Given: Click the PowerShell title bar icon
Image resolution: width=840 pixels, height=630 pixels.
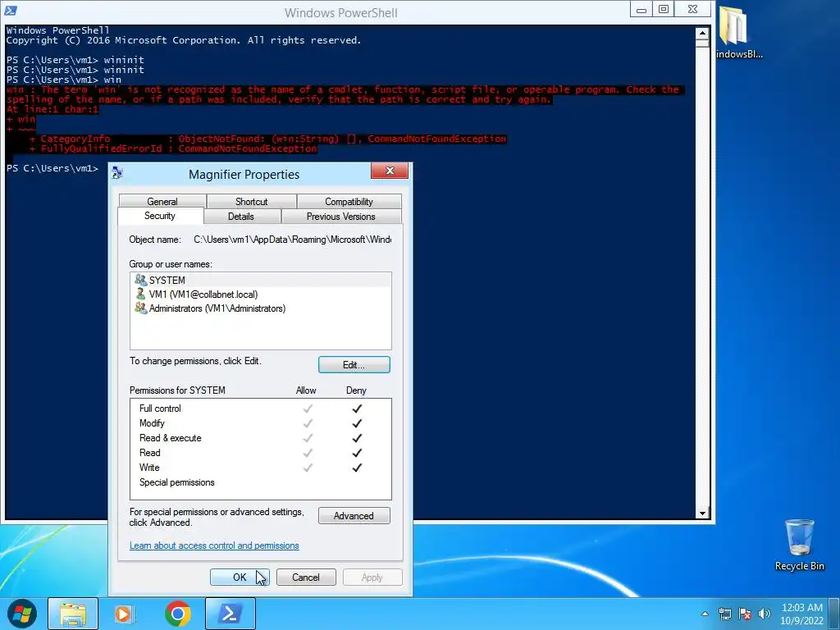Looking at the screenshot, I should 11,10.
